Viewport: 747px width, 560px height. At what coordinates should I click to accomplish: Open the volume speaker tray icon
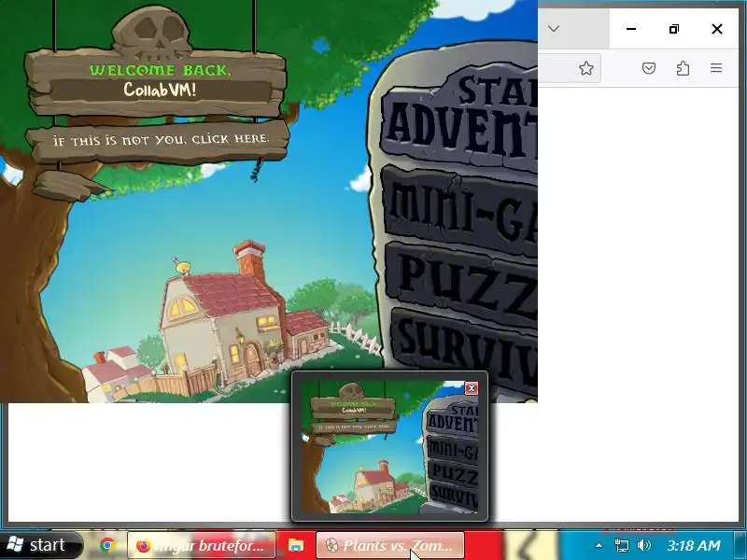pyautogui.click(x=643, y=545)
